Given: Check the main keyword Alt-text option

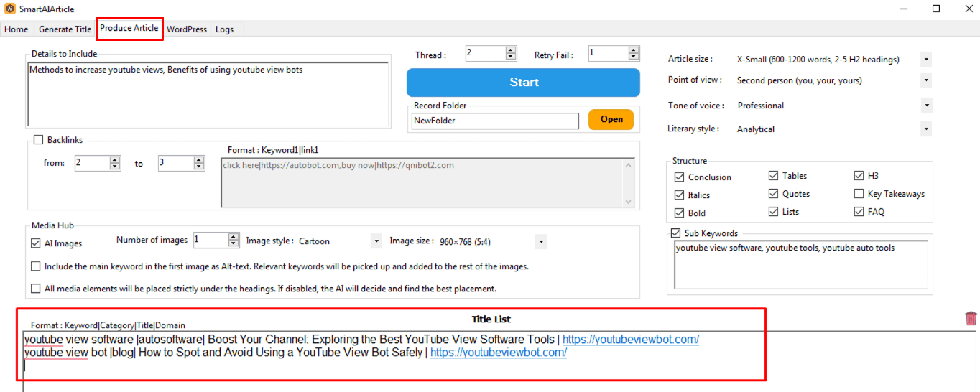Looking at the screenshot, I should [x=36, y=266].
